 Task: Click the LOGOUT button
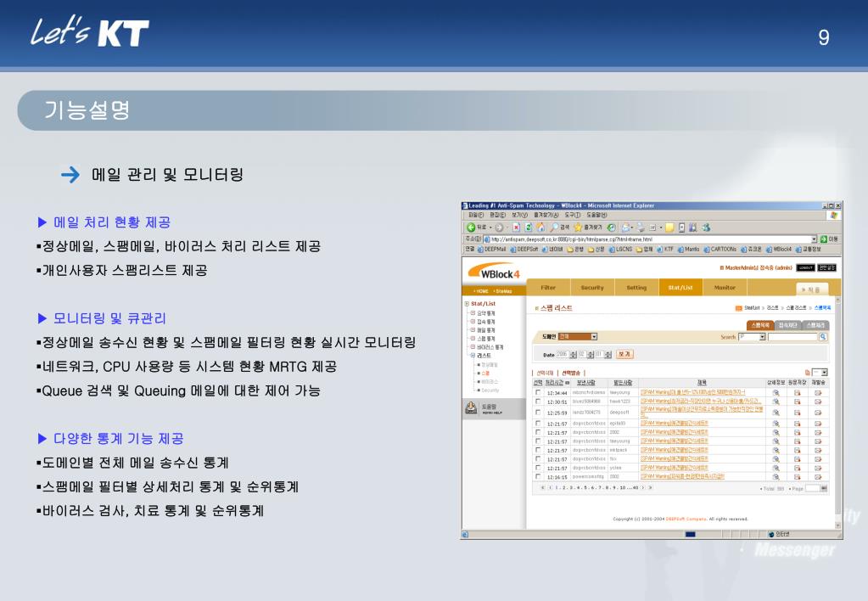click(805, 268)
